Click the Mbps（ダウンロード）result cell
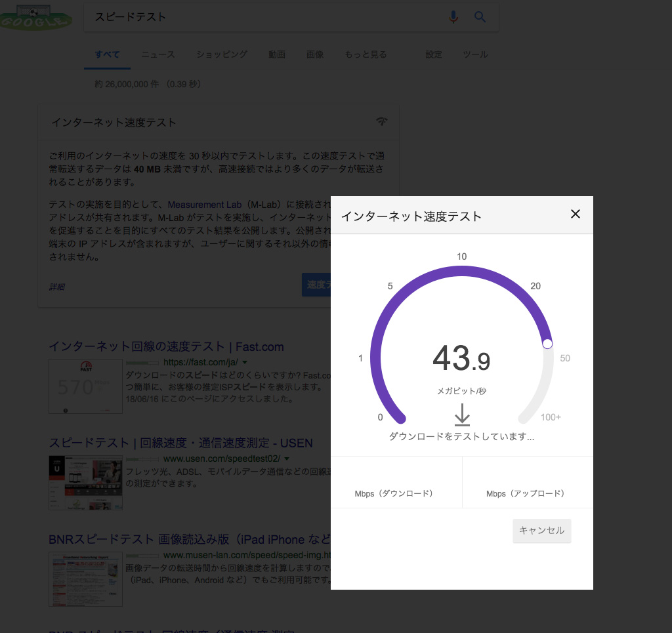 (396, 483)
